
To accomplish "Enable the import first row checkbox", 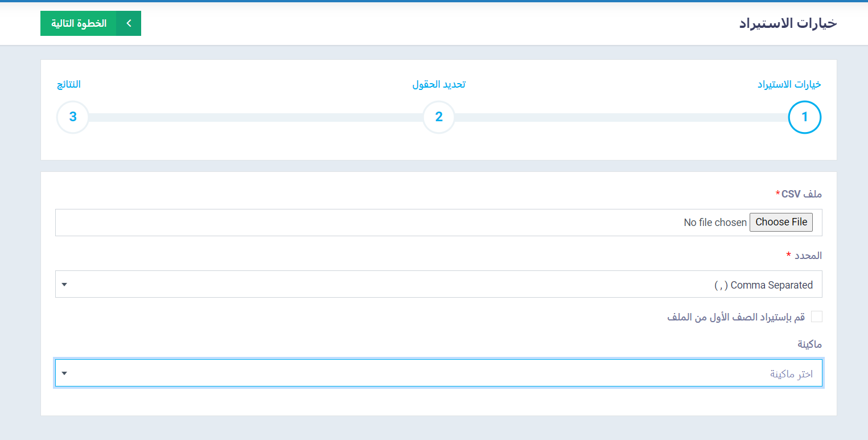I will pyautogui.click(x=816, y=316).
